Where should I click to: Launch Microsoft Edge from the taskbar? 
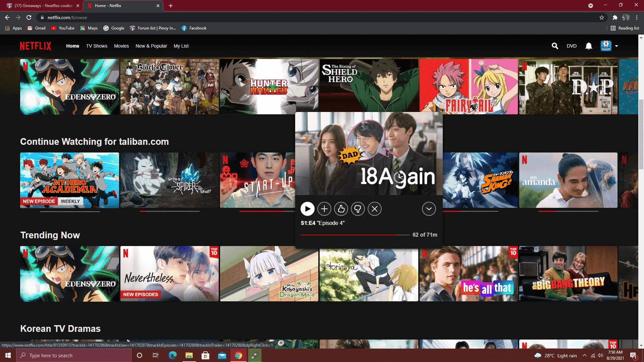[x=172, y=355]
